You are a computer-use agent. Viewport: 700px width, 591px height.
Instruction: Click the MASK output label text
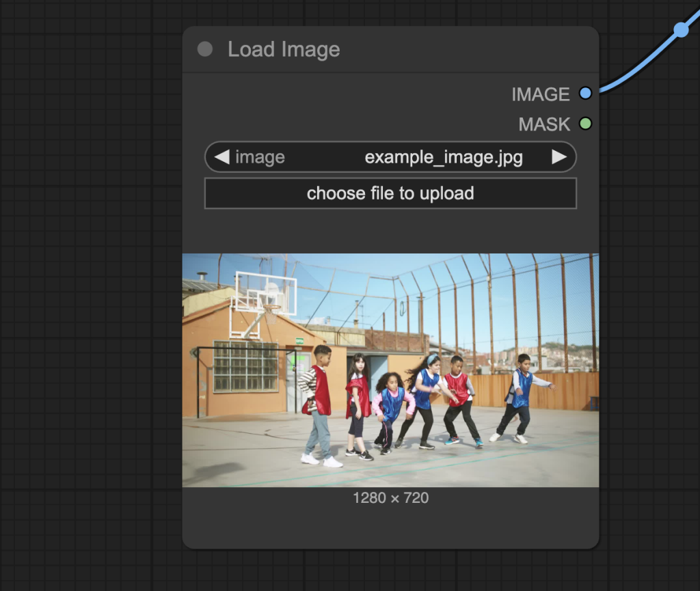[x=543, y=124]
